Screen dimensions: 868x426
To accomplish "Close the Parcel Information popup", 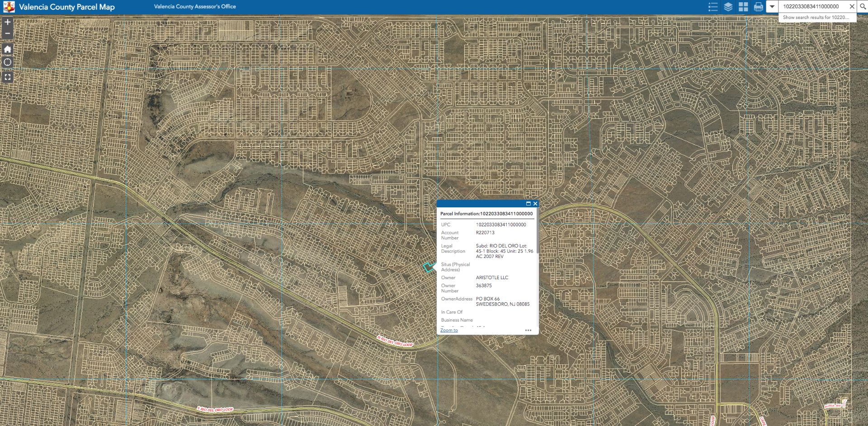I will [535, 204].
